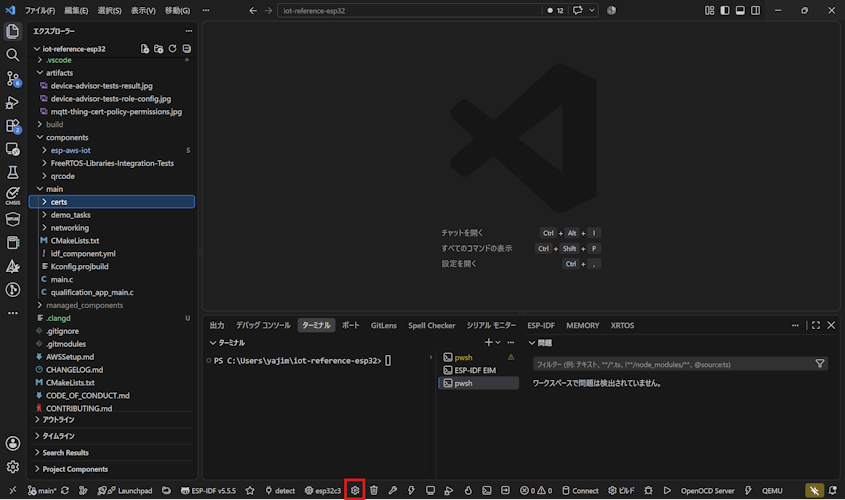Toggle the bottom panel layout button
This screenshot has height=500, width=845.
[x=740, y=10]
